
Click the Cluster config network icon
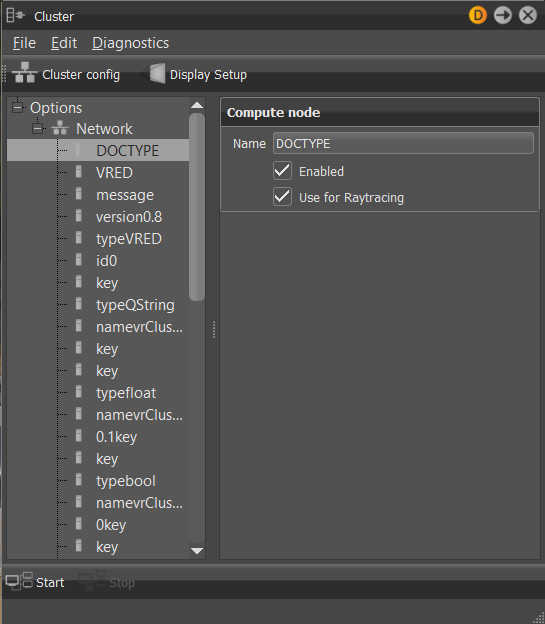coord(25,72)
